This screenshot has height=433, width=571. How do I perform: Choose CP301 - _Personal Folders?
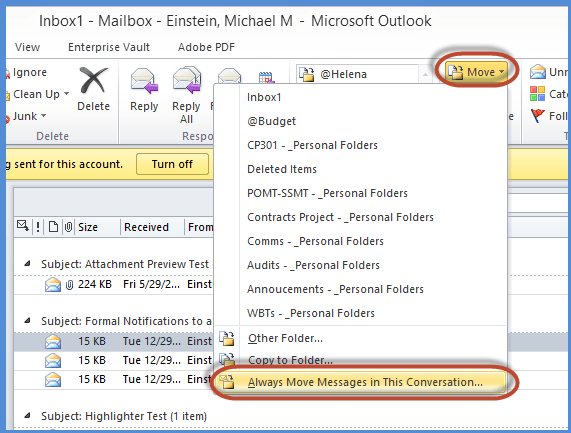361,145
